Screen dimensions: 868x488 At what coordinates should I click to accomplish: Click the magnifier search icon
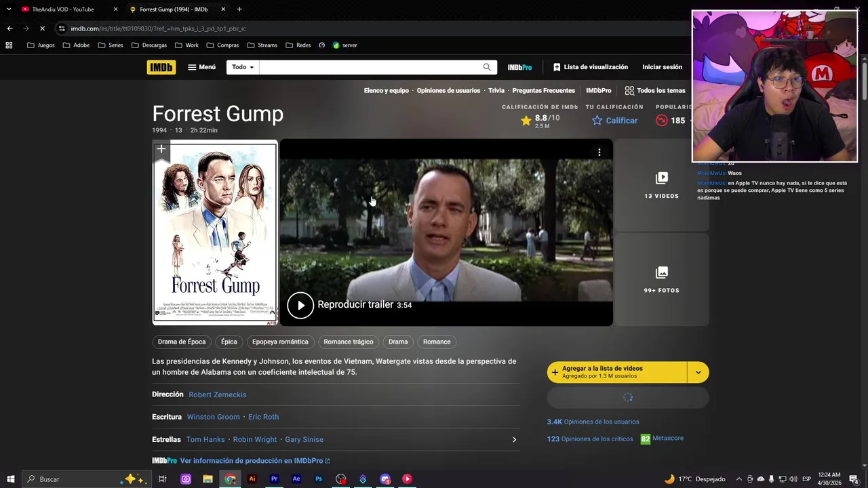[x=487, y=67]
